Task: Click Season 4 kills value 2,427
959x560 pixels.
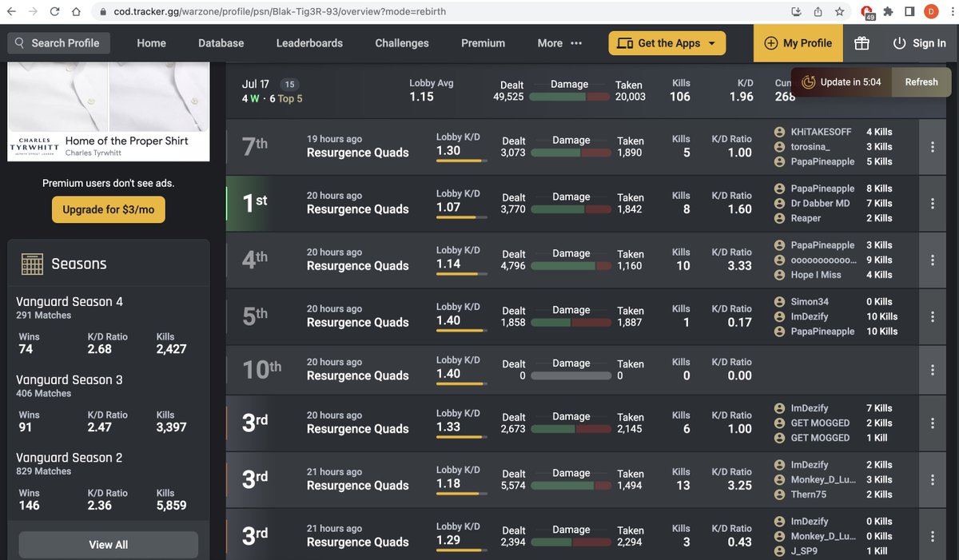Action: [x=172, y=349]
